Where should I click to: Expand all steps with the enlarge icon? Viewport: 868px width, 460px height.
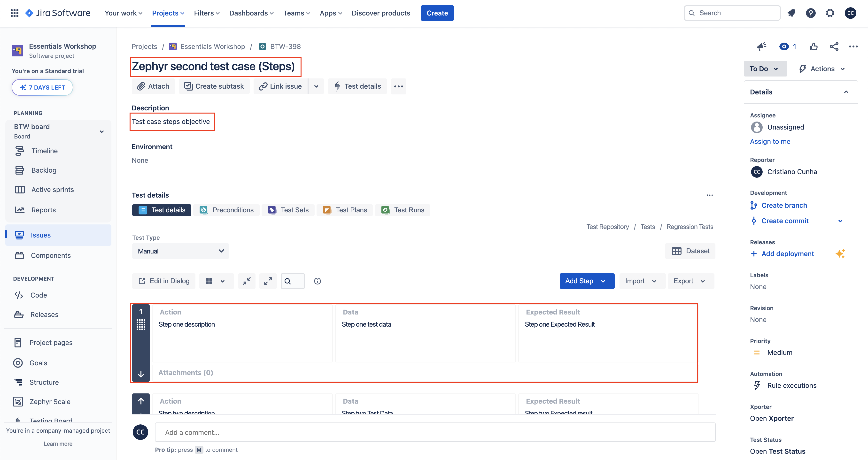tap(268, 281)
